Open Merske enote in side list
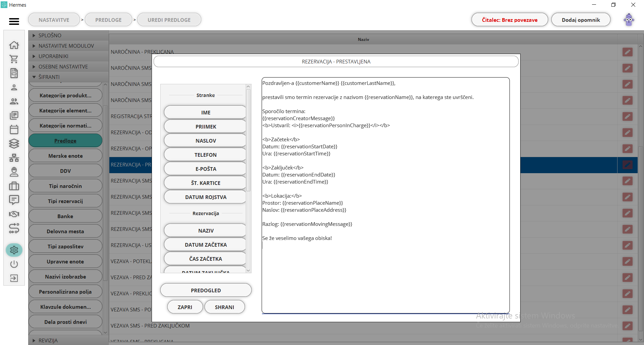644x345 pixels. pyautogui.click(x=65, y=156)
